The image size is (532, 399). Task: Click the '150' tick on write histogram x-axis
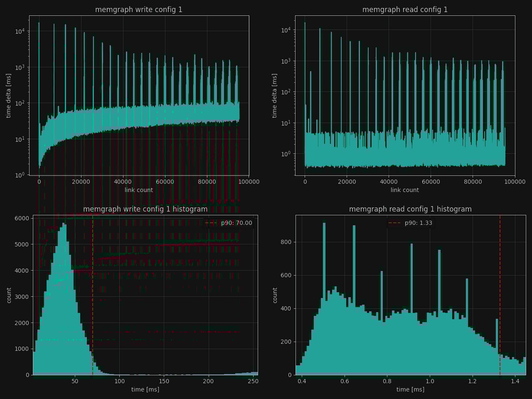coord(164,381)
